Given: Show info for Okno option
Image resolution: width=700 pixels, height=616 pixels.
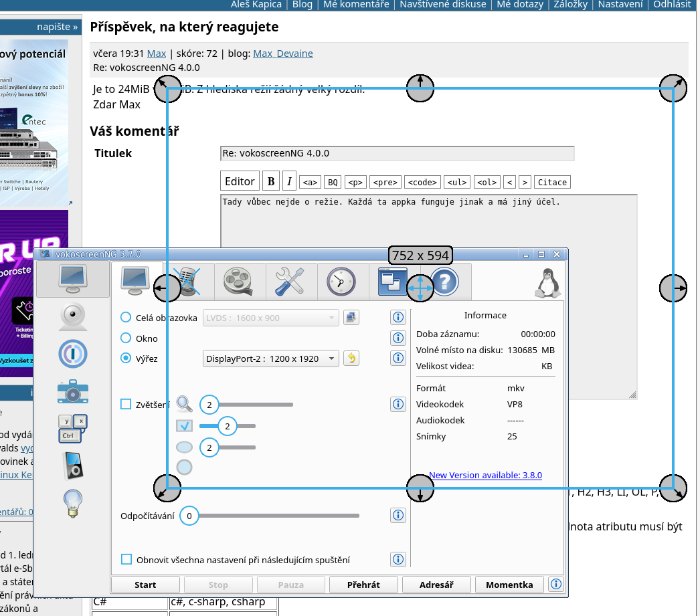Looking at the screenshot, I should click(x=398, y=338).
